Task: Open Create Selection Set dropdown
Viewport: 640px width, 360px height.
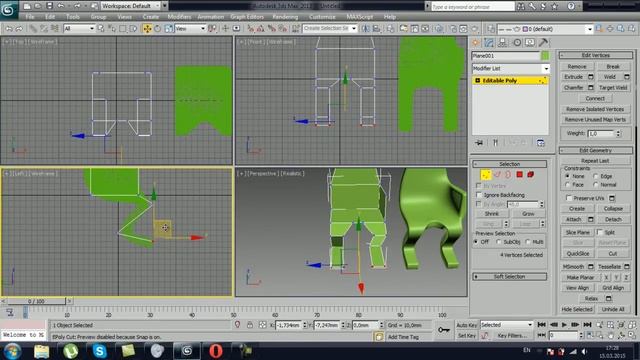Action: pos(330,28)
